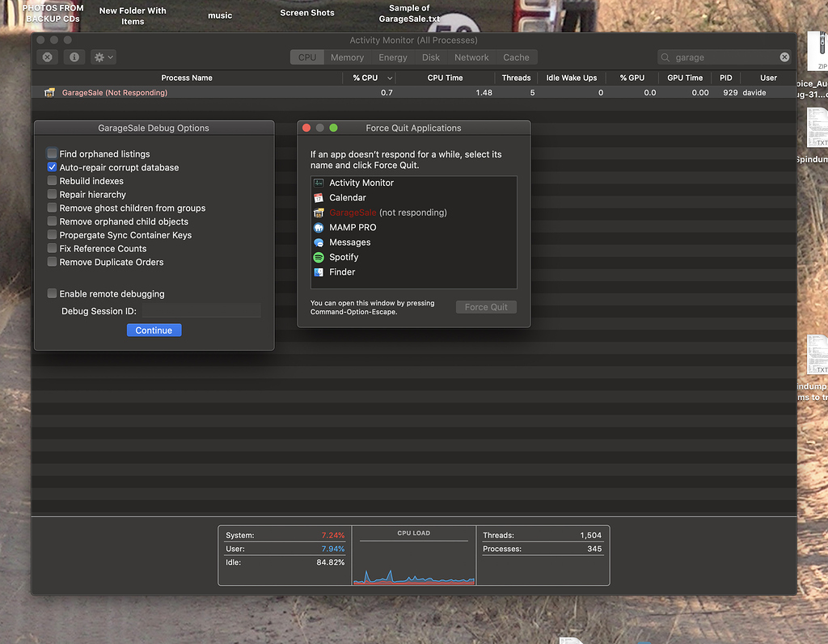Toggle Enable remote debugging
The image size is (828, 644).
coord(52,293)
